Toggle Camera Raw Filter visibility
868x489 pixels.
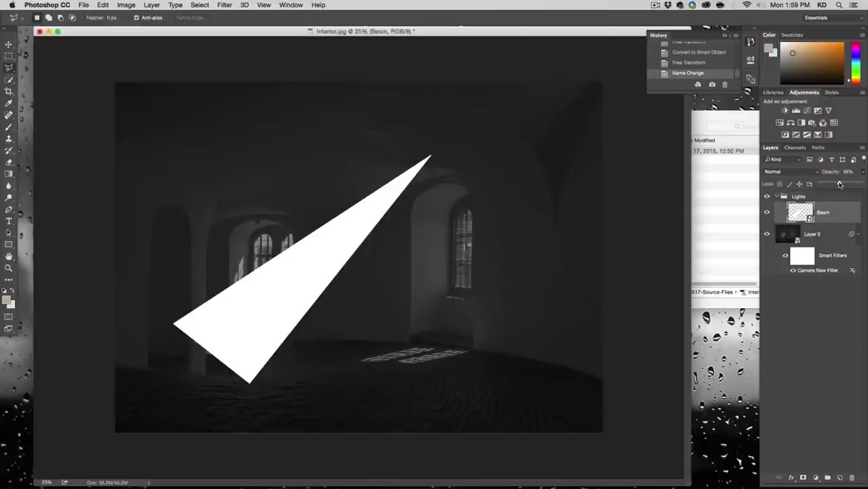point(793,271)
